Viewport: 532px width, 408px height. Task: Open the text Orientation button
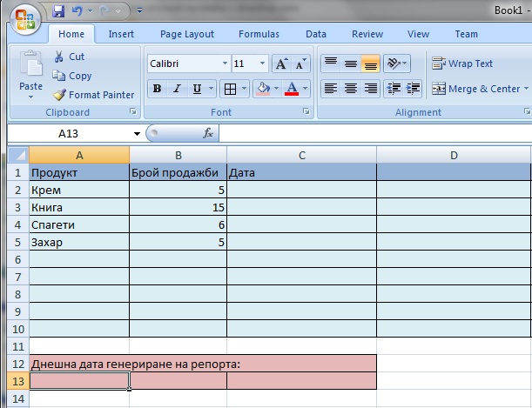397,64
